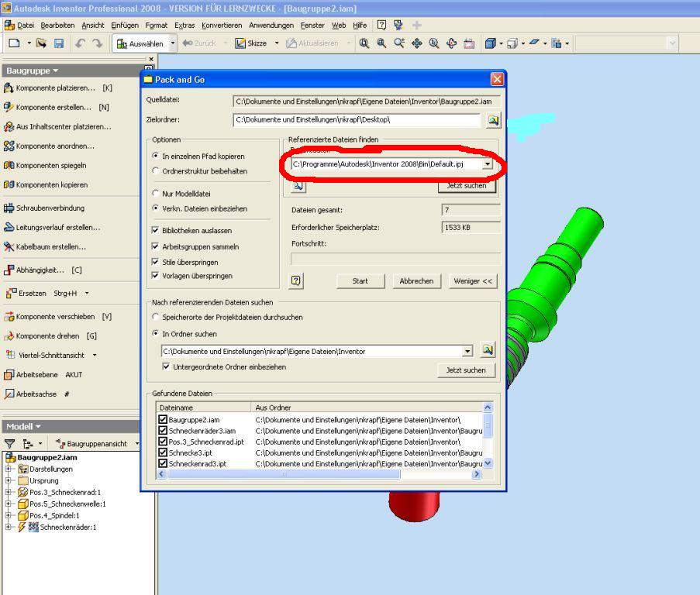Toggle Arbeitsgruppen sammeln checkbox
The image size is (700, 595).
click(155, 246)
